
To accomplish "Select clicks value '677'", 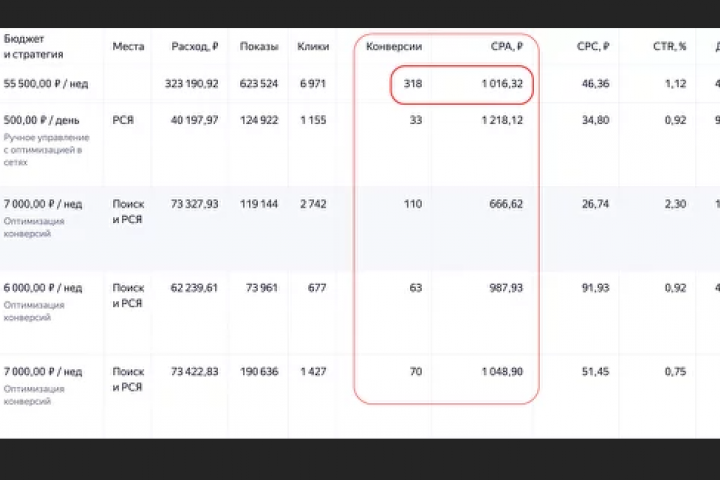I will pos(317,288).
